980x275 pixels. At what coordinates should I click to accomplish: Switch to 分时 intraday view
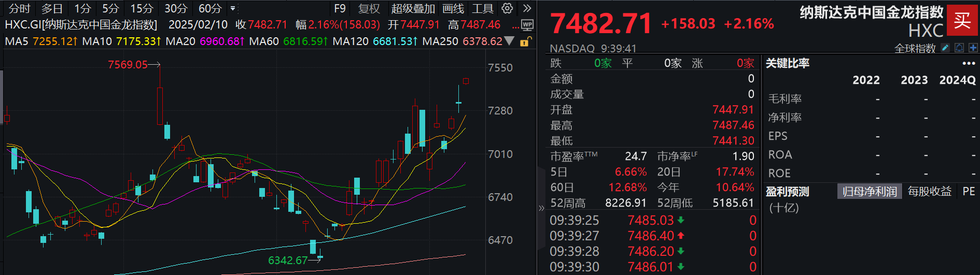20,8
